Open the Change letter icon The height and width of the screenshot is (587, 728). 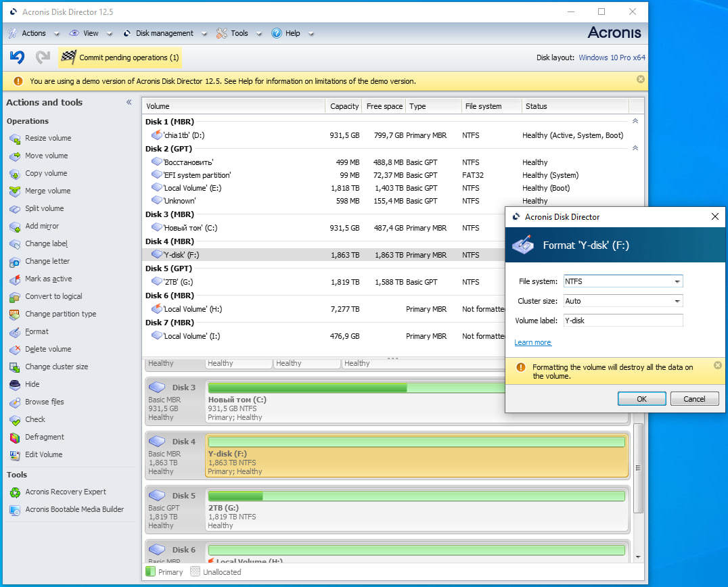tap(15, 262)
